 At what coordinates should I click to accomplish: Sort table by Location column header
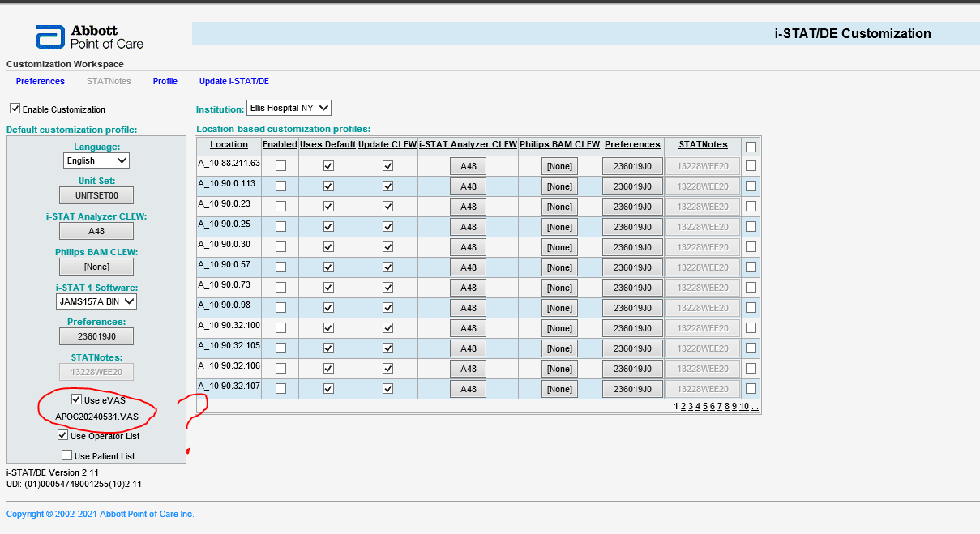click(229, 145)
